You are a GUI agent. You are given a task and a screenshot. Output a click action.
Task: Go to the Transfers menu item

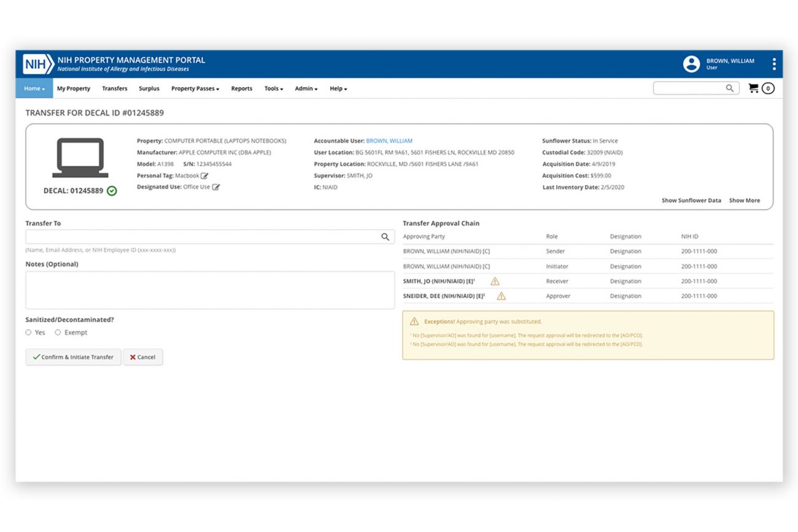click(114, 88)
